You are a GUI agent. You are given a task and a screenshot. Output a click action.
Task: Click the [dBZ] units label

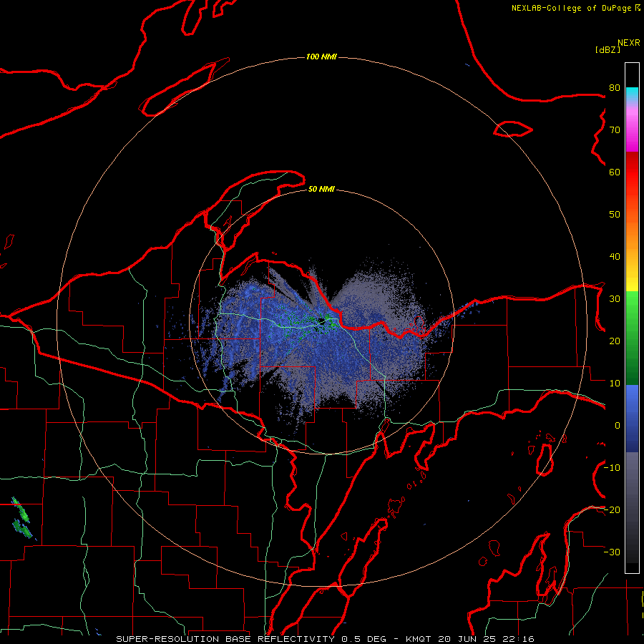pyautogui.click(x=608, y=49)
